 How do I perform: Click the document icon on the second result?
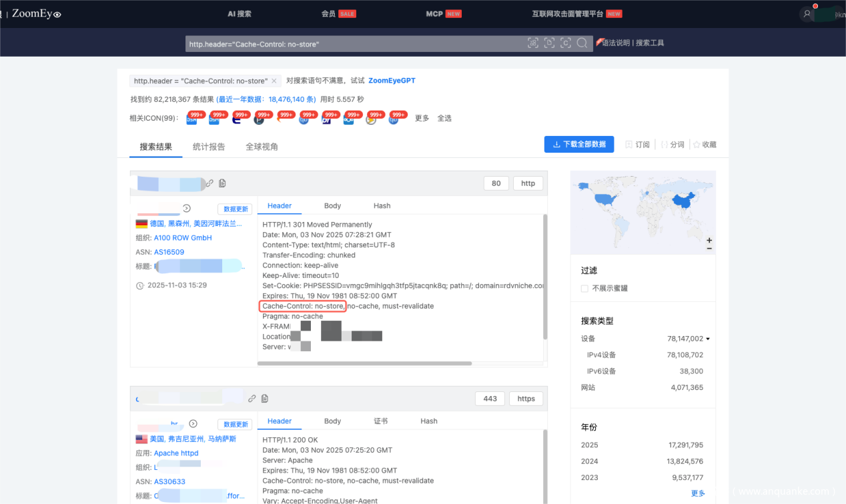[x=265, y=399]
